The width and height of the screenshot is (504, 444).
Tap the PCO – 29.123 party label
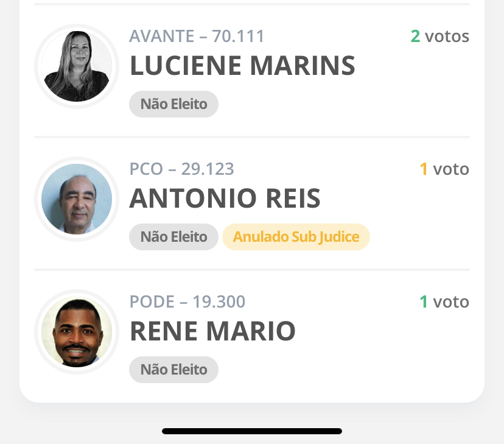click(181, 169)
